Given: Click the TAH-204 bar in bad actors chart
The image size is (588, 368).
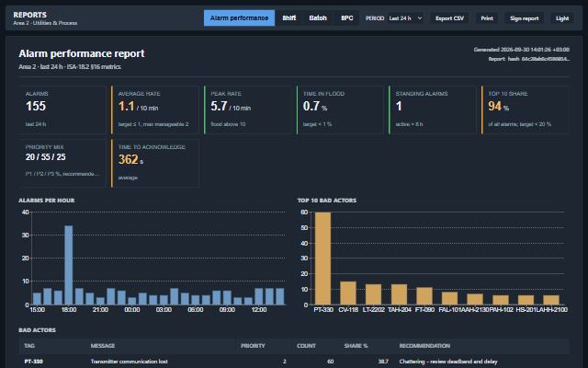Looking at the screenshot, I should click(399, 294).
